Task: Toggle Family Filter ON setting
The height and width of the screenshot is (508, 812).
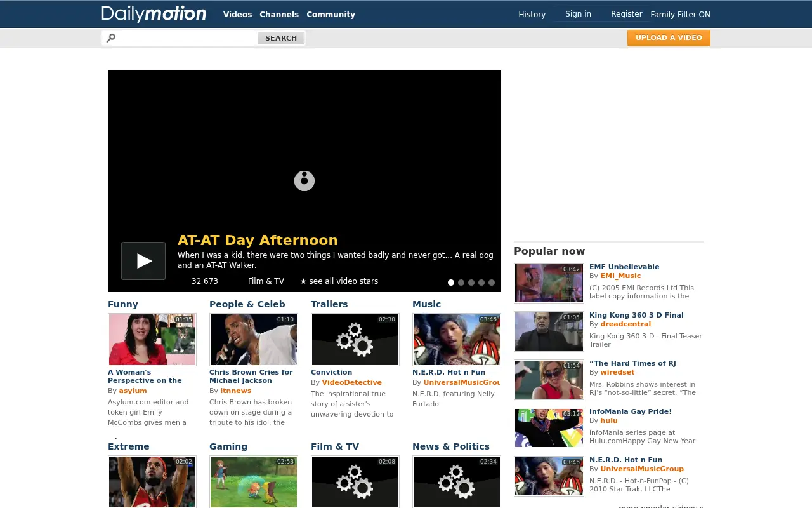Action: pos(680,15)
